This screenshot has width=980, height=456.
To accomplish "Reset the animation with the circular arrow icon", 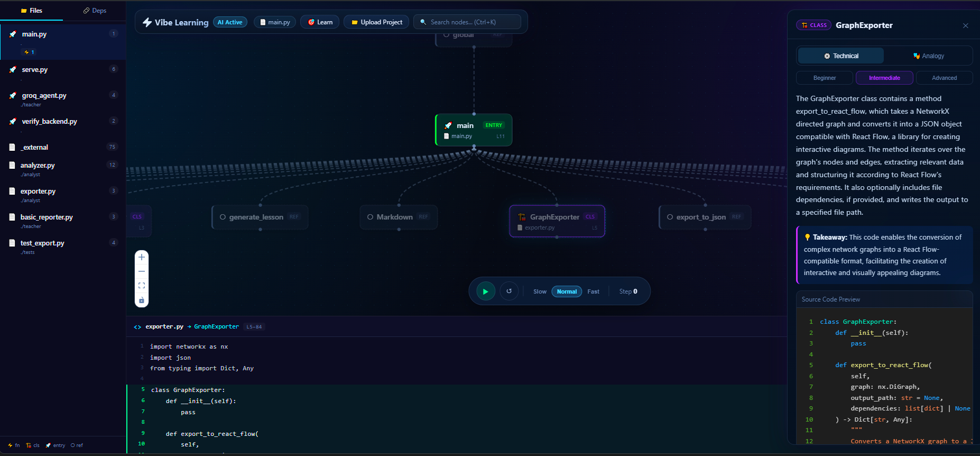I will [x=509, y=291].
